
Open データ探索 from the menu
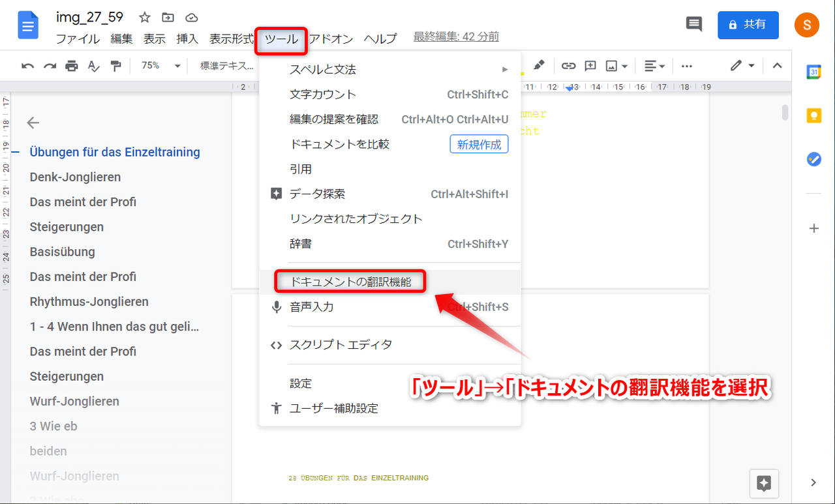[x=390, y=194]
